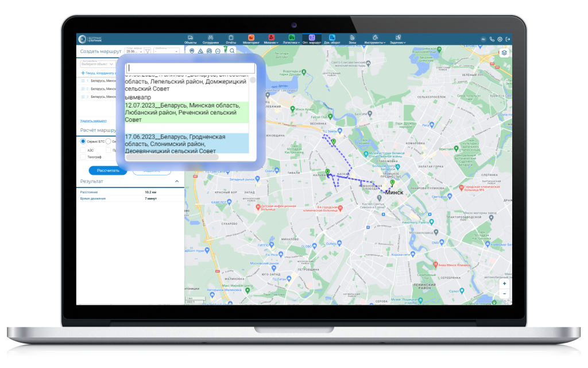
Task: Click the phone icon in header
Action: [492, 39]
